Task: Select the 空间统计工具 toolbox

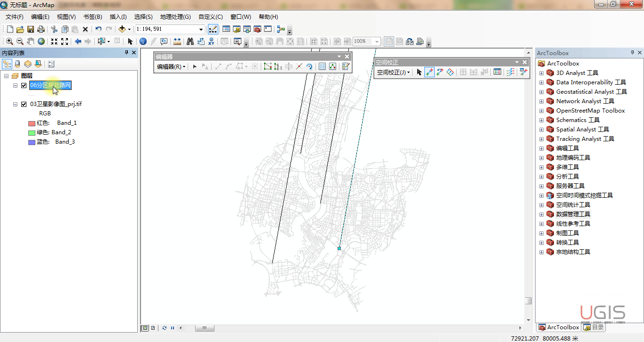Action: tap(573, 205)
